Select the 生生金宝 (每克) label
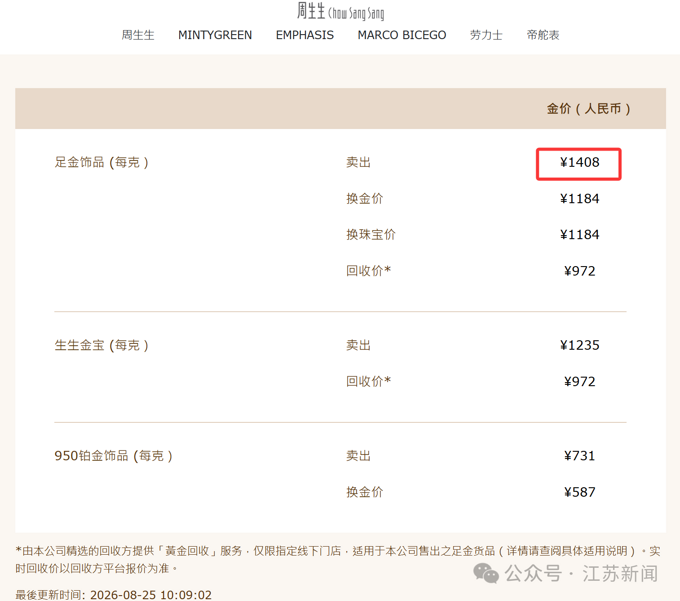 pos(101,346)
